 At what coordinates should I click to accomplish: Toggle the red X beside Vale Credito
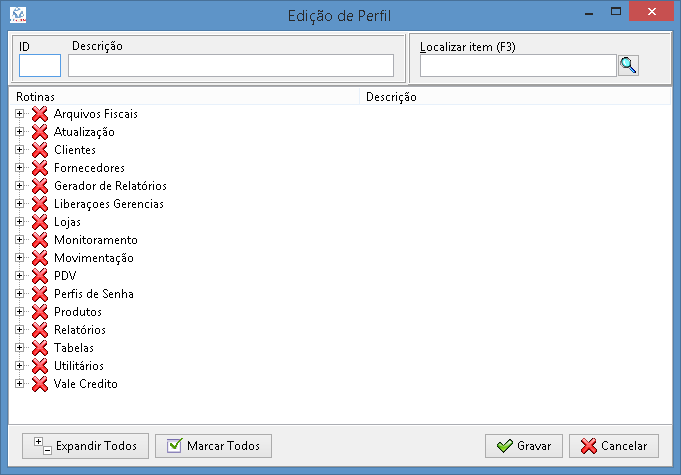click(40, 384)
